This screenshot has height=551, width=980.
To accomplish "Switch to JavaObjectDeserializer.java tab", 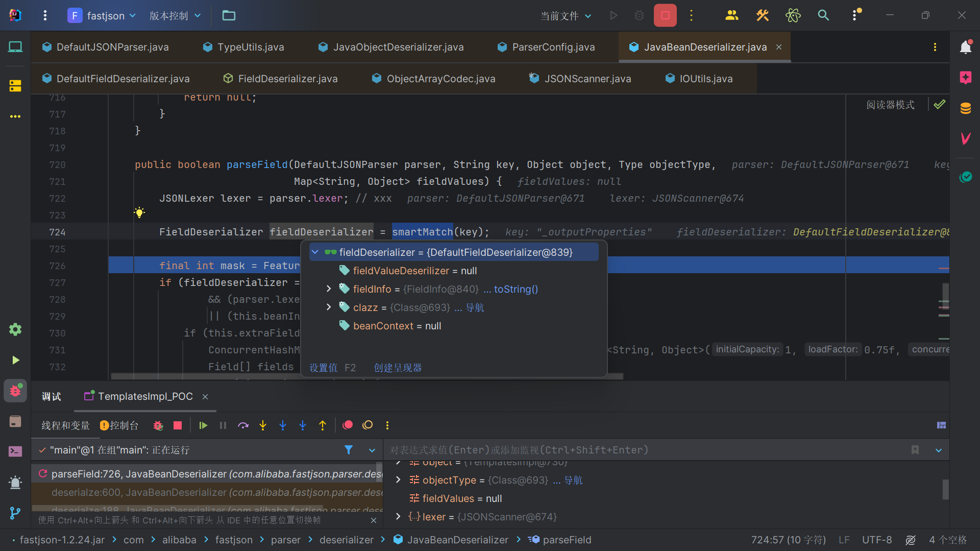I will tap(391, 47).
